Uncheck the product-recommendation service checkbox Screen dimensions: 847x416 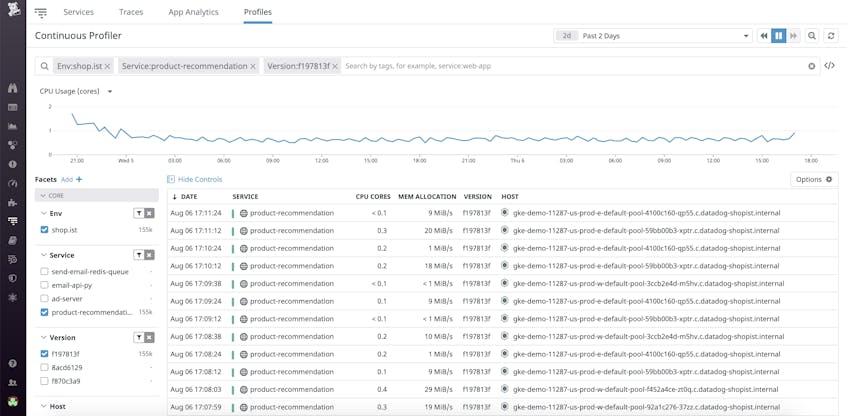click(45, 312)
